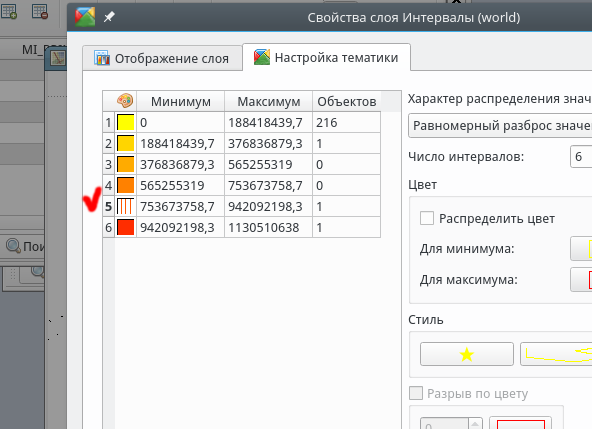Click the pin icon in dialog title bar
The image size is (592, 429).
pyautogui.click(x=109, y=17)
